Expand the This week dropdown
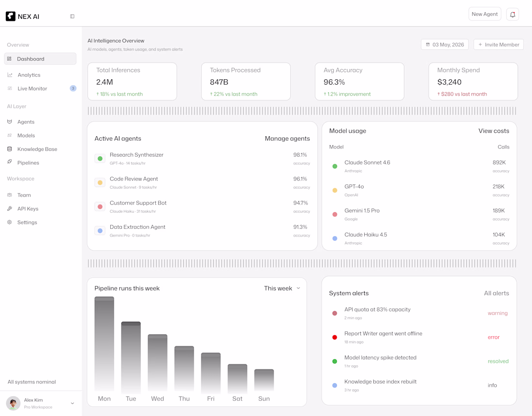 pos(282,288)
